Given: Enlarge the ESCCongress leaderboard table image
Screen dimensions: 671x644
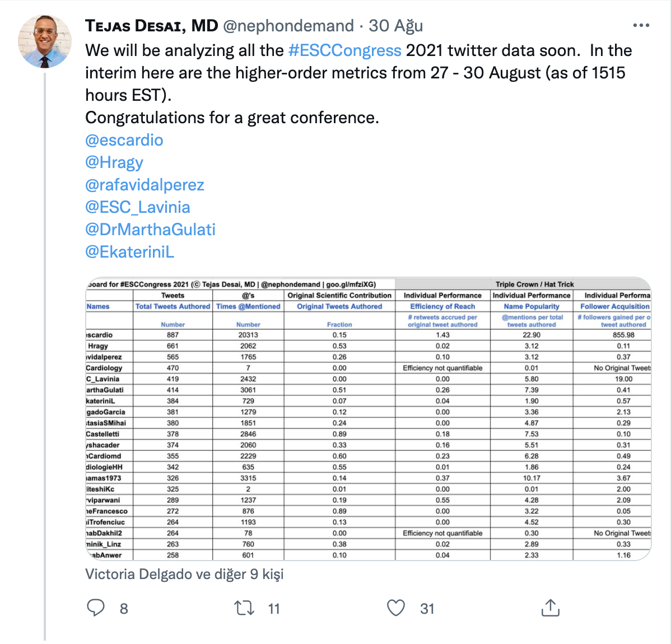Looking at the screenshot, I should pyautogui.click(x=369, y=419).
